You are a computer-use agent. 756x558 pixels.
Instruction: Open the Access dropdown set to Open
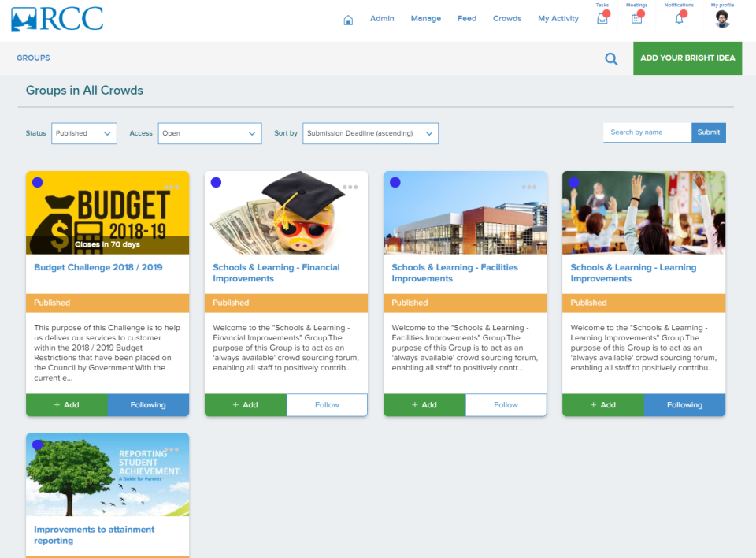coord(209,133)
